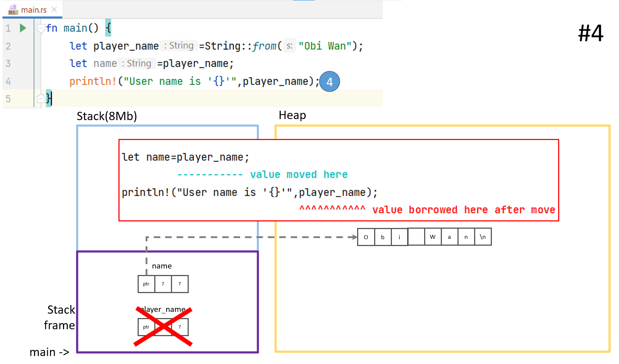The image size is (619, 364).
Task: Click the green Run arrow beside line 1
Action: tap(23, 28)
